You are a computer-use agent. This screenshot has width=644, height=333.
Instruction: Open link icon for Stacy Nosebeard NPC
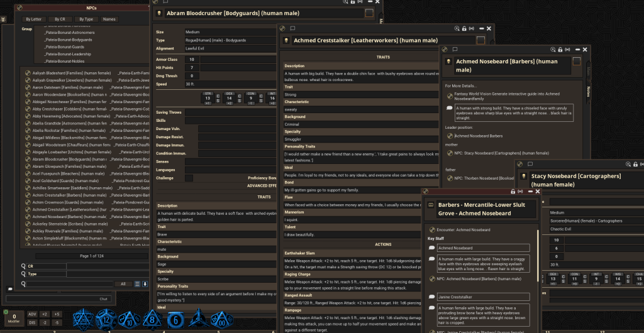(450, 153)
